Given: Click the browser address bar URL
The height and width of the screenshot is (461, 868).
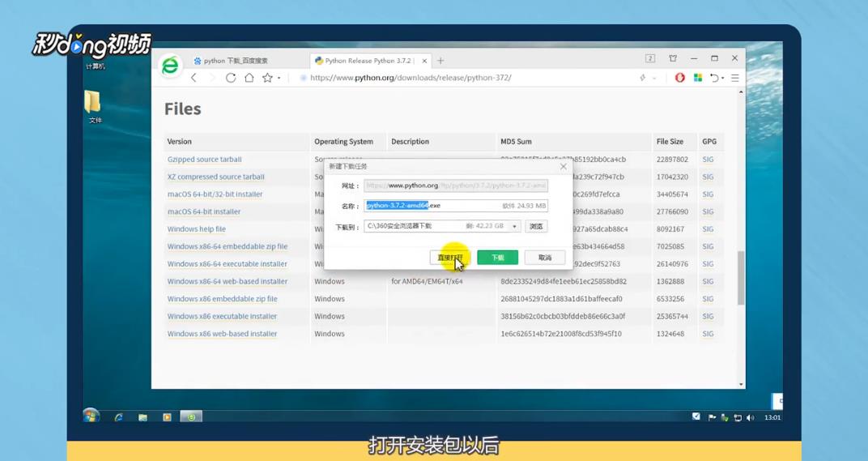Looking at the screenshot, I should (x=411, y=78).
